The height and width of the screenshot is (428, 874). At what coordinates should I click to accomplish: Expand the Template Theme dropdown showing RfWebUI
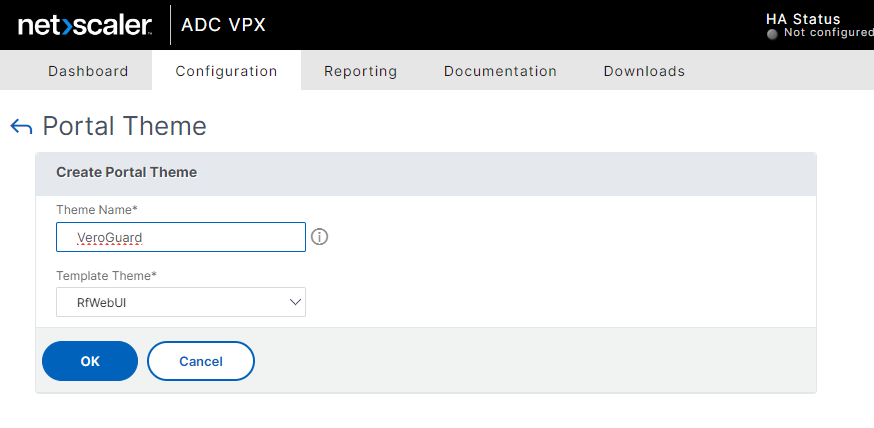[181, 302]
